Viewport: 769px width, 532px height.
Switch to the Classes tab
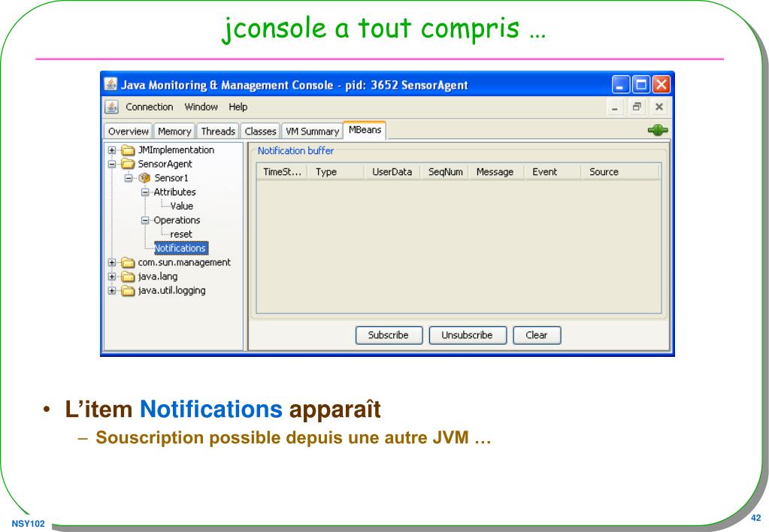pyautogui.click(x=260, y=131)
